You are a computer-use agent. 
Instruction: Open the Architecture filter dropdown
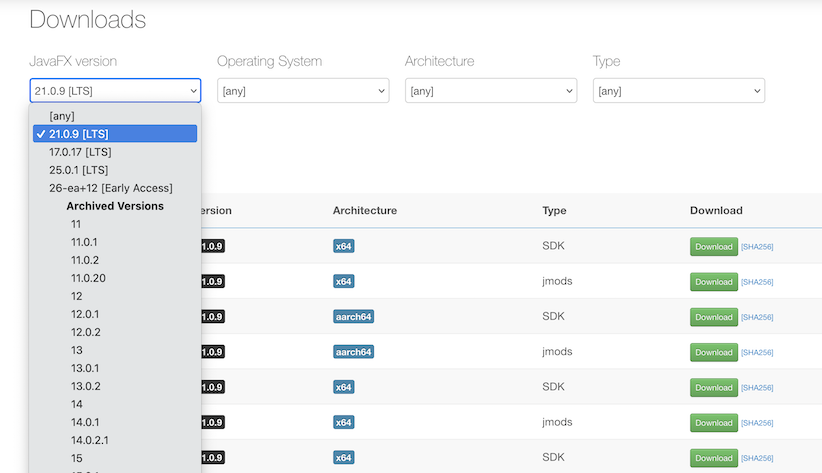490,91
